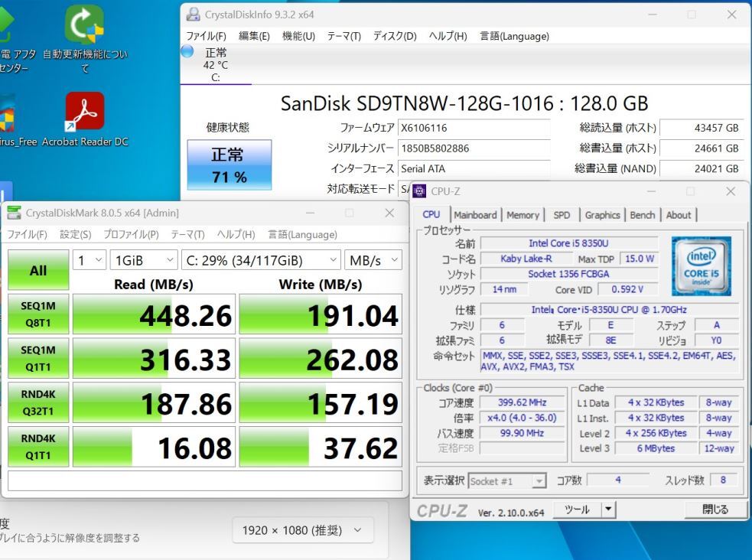The image size is (752, 560).
Task: Click the core speed value 399.62 MHz
Action: (522, 402)
